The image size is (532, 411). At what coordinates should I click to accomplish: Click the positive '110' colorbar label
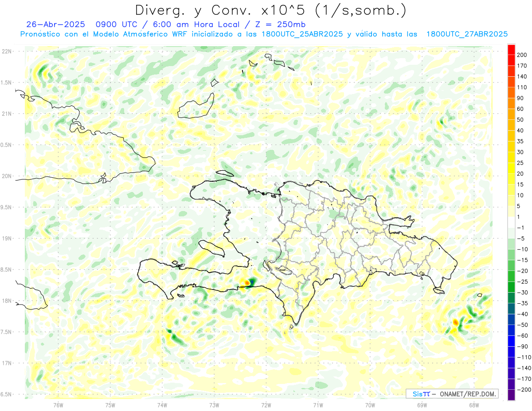point(523,87)
